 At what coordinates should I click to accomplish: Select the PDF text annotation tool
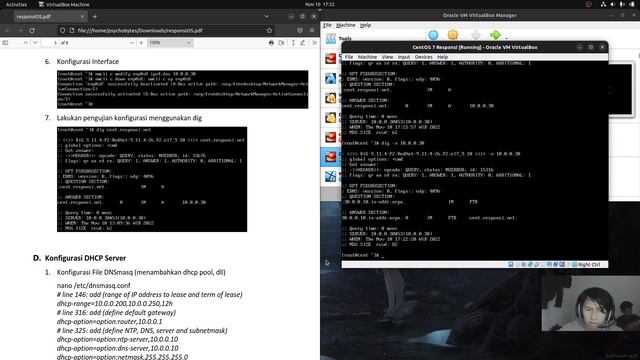[293, 42]
